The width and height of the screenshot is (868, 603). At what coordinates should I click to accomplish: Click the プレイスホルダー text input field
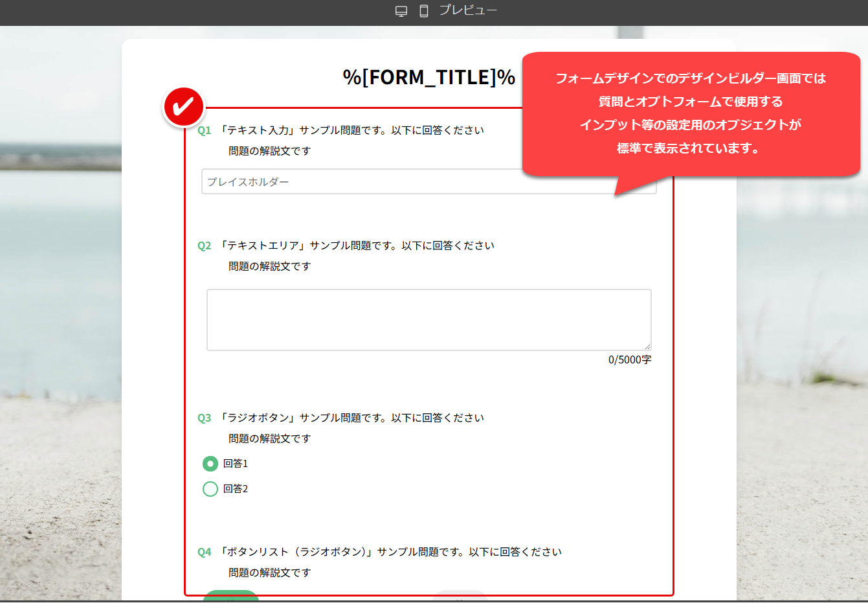(428, 181)
